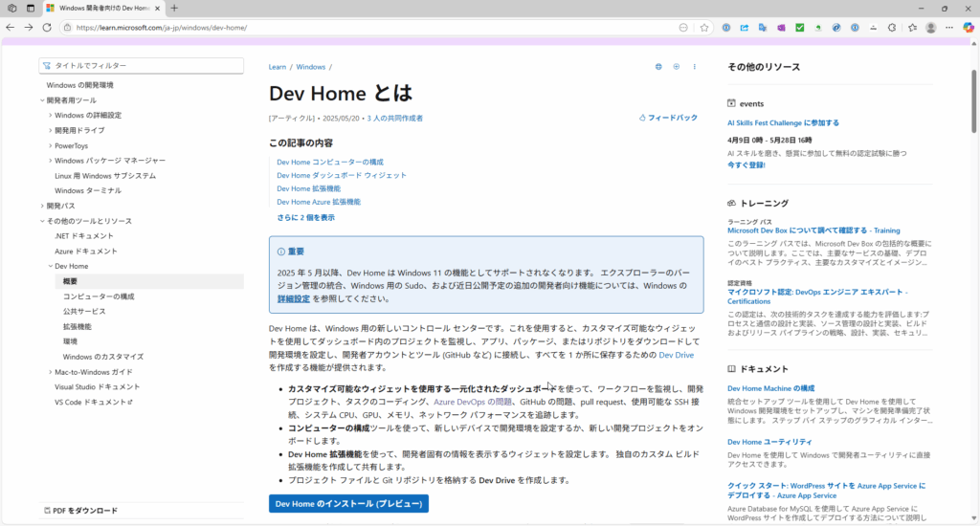Image resolution: width=980 pixels, height=526 pixels.
Task: Click the PDF download icon
Action: tap(48, 511)
